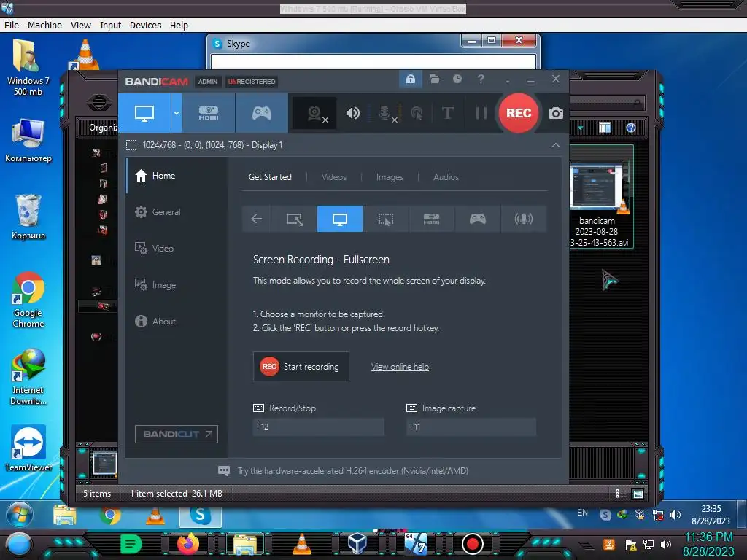The width and height of the screenshot is (747, 560).
Task: Open Input menu of VirtualBox
Action: [x=111, y=26]
